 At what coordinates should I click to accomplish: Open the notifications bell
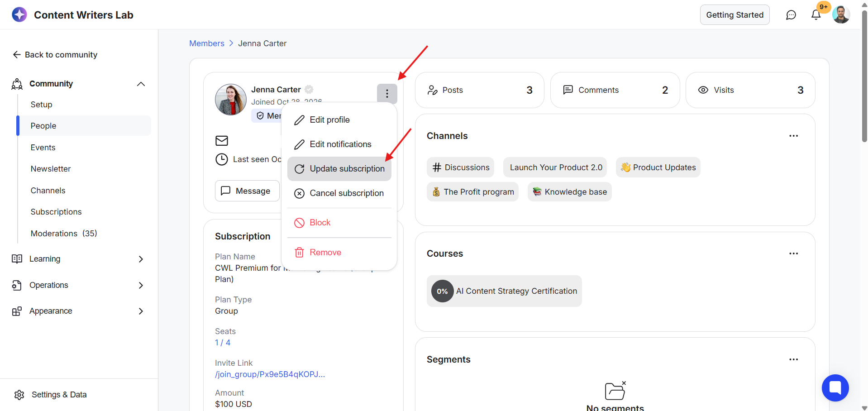pyautogui.click(x=816, y=15)
